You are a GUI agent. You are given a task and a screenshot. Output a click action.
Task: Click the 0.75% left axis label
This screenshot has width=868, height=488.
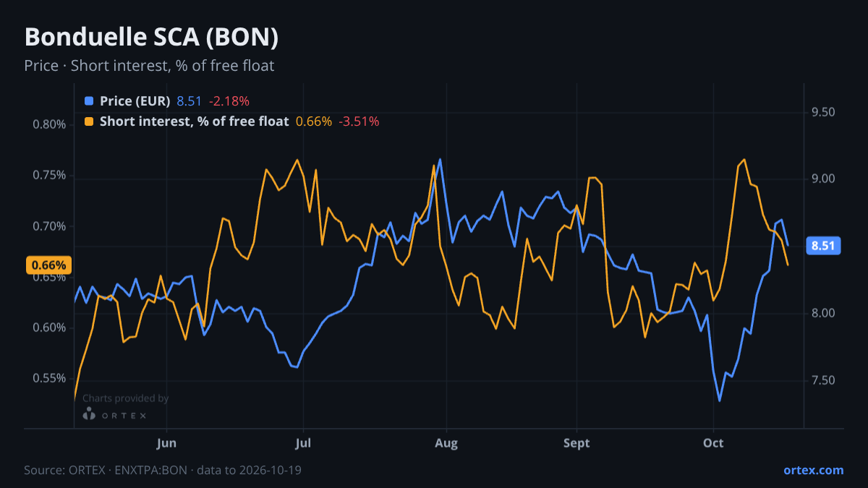49,176
